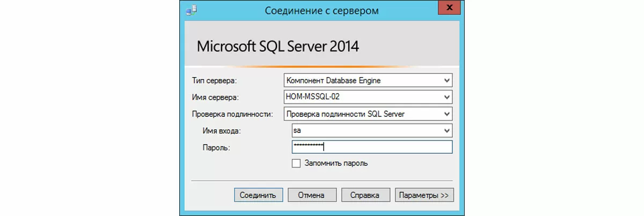Click the Microsoft SQL Server 2014 banner text
This screenshot has height=216, width=644.
pyautogui.click(x=278, y=46)
